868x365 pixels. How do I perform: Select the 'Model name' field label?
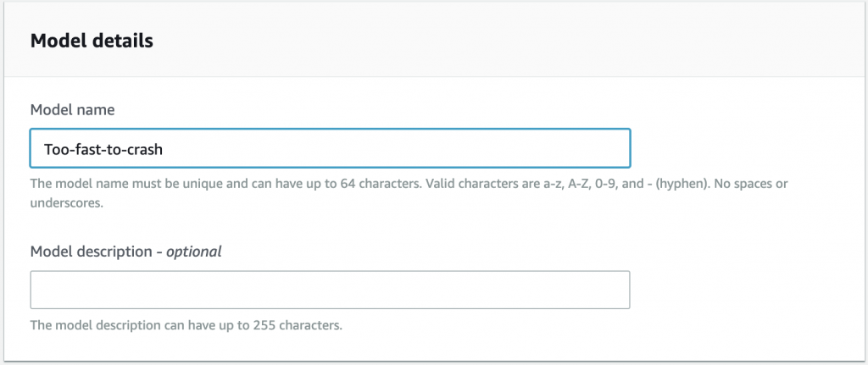73,110
